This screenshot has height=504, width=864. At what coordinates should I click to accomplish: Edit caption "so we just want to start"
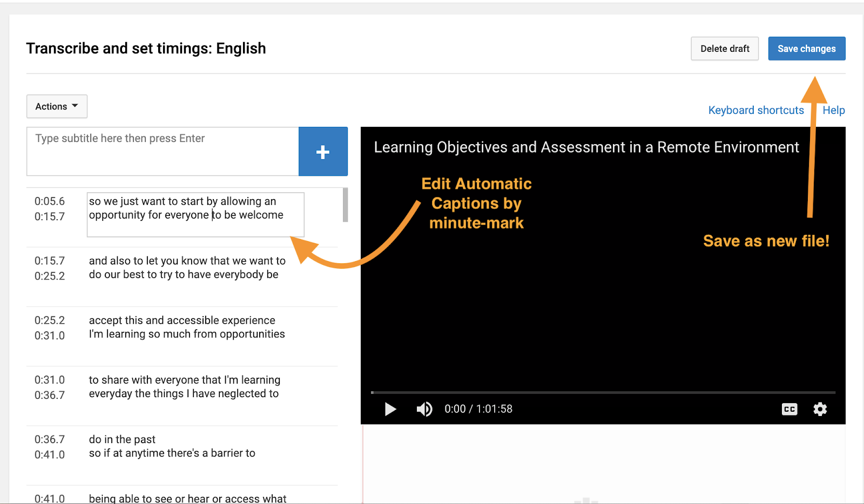pos(195,215)
